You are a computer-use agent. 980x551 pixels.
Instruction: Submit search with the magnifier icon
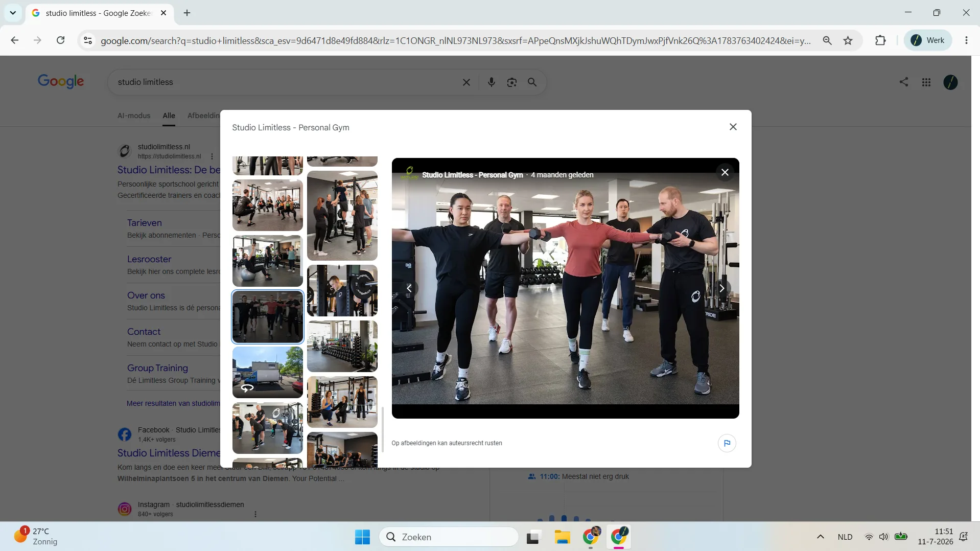[532, 82]
